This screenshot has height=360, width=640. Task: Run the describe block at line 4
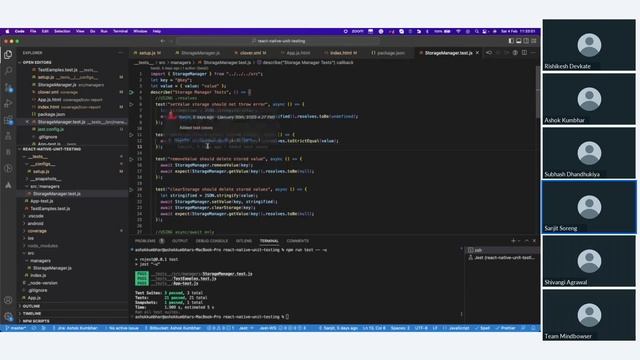click(x=131, y=92)
